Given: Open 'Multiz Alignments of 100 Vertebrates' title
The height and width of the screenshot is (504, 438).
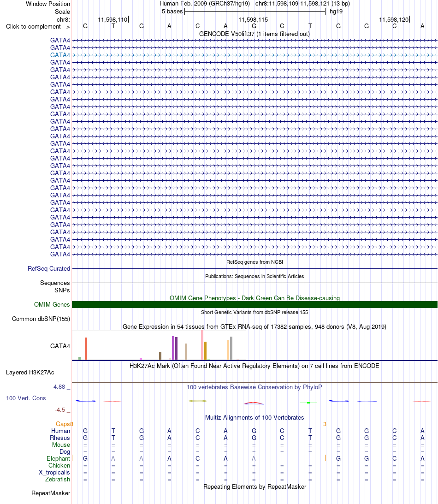Looking at the screenshot, I should [x=255, y=417].
